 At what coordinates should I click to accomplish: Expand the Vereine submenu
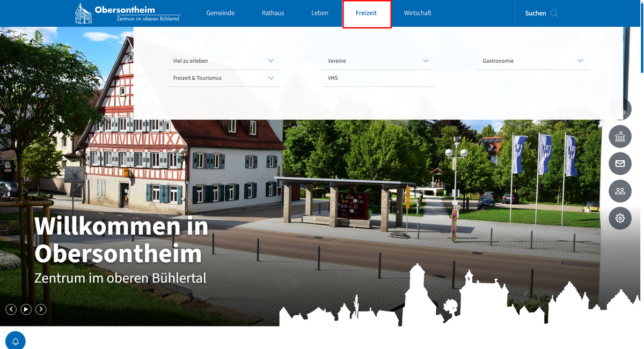426,61
